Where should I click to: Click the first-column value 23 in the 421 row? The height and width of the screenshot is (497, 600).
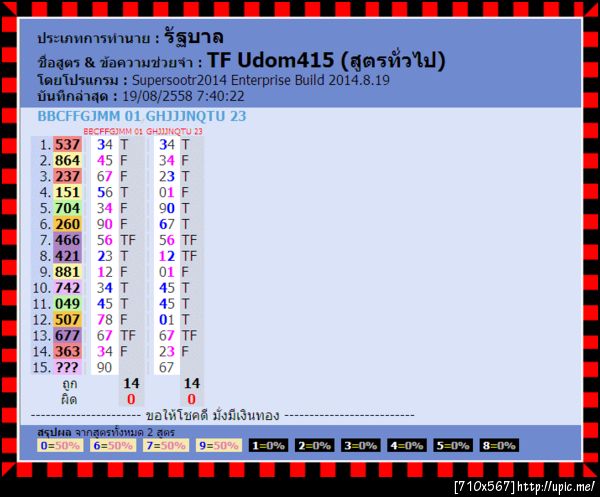point(104,256)
